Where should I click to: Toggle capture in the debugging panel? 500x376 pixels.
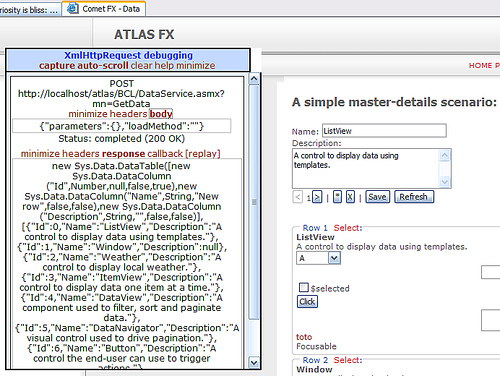tap(56, 65)
